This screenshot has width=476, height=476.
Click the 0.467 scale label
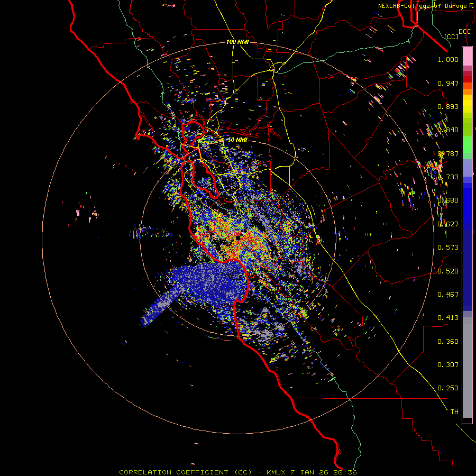(448, 294)
